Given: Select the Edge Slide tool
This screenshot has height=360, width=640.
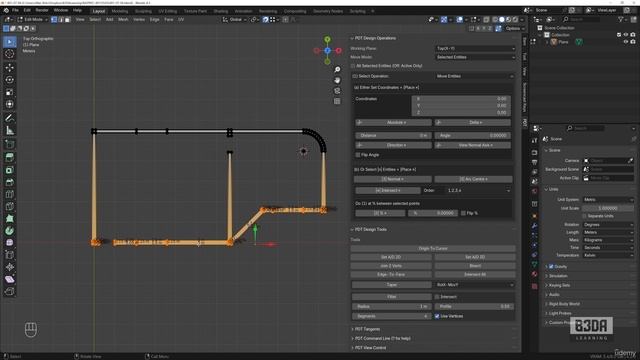Looking at the screenshot, I should tap(9, 255).
